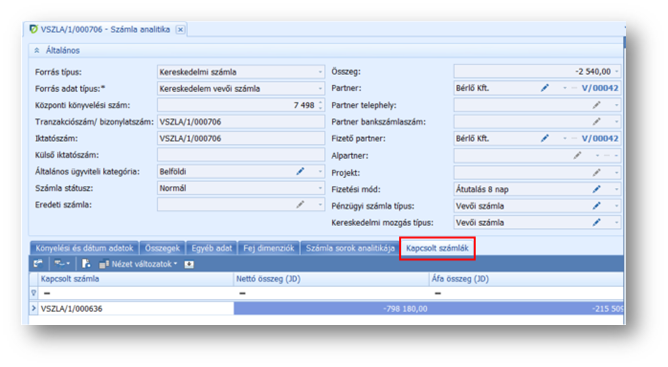The width and height of the screenshot is (668, 367).
Task: Click Külső iktatószám input field
Action: tap(241, 155)
